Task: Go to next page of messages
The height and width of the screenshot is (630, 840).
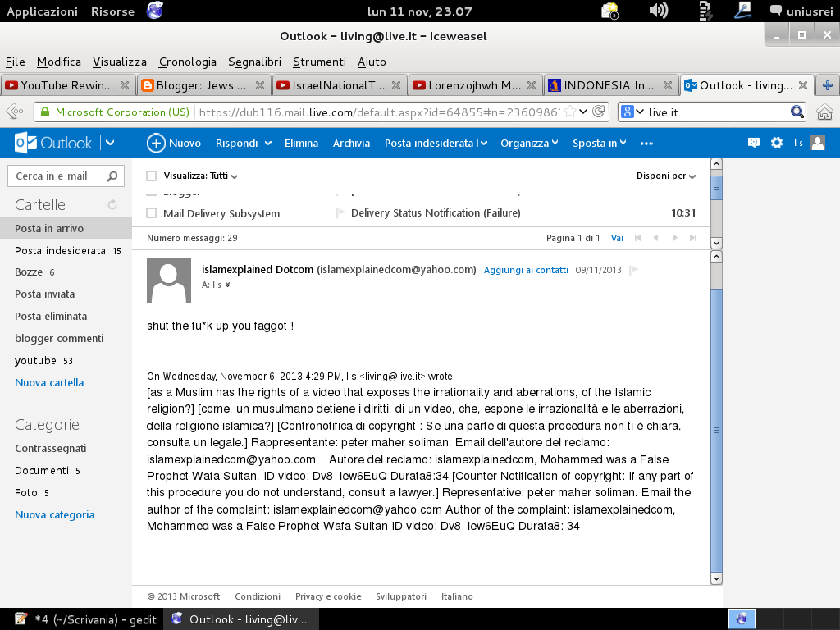Action: tap(675, 238)
